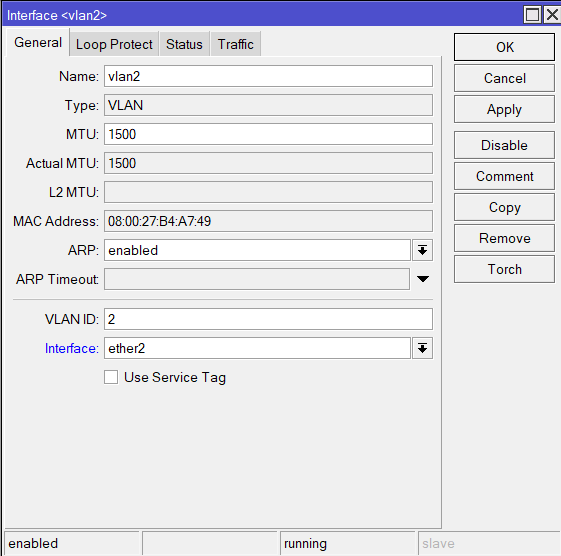Add a Comment to the interface
The image size is (561, 556).
pyautogui.click(x=504, y=176)
